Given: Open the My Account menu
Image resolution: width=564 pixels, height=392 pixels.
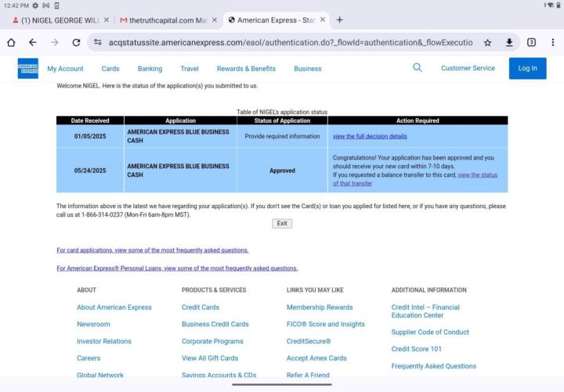Looking at the screenshot, I should (x=66, y=69).
